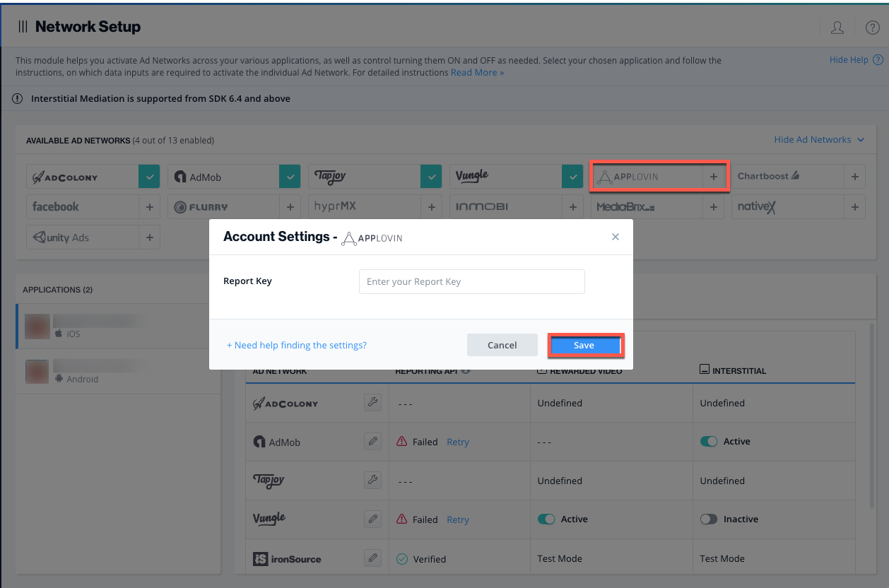This screenshot has width=889, height=588.
Task: Add the Chartboost network with its plus icon
Action: pos(854,176)
